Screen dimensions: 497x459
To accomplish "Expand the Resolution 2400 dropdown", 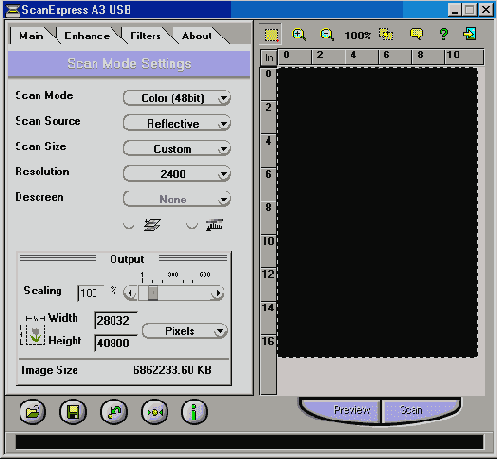I will coord(177,174).
